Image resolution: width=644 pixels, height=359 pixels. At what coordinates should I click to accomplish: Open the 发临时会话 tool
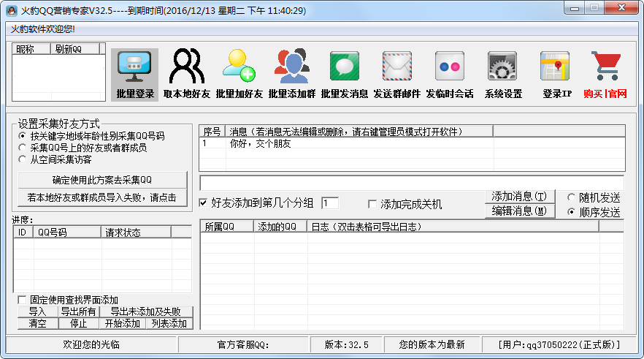point(449,74)
